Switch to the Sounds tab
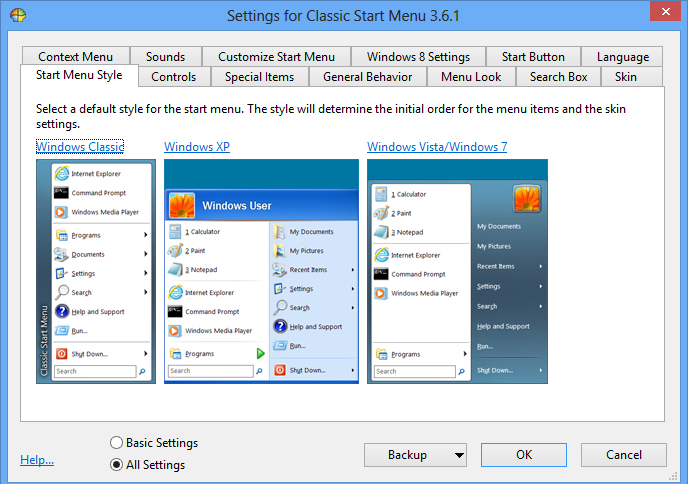Screen dimensions: 688x484 click(165, 57)
